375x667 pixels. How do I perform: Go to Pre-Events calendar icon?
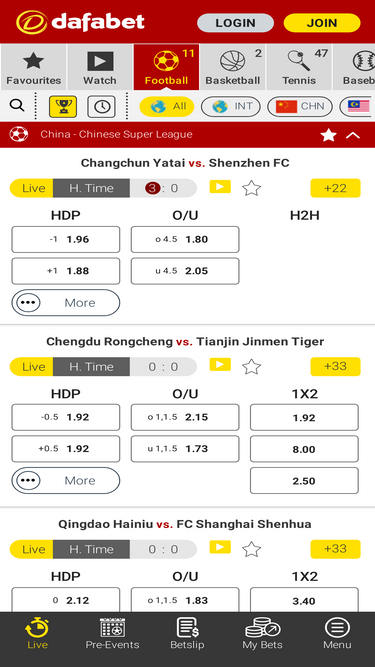[112, 627]
